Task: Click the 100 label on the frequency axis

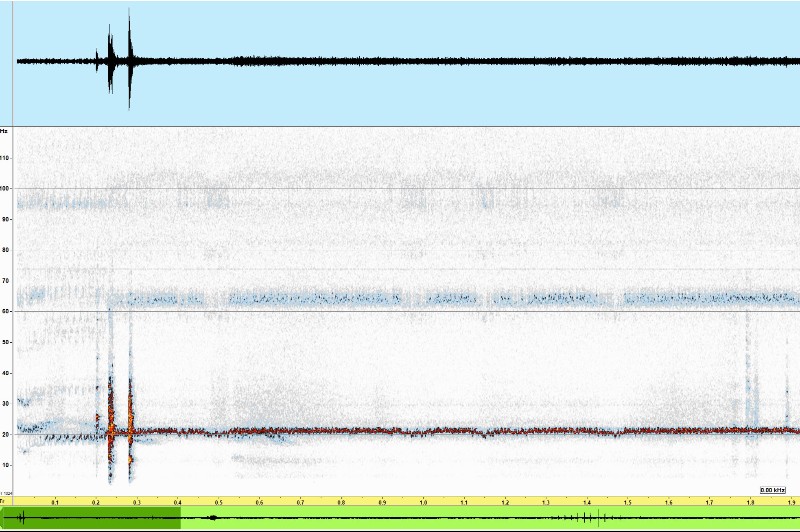Action: pos(5,188)
